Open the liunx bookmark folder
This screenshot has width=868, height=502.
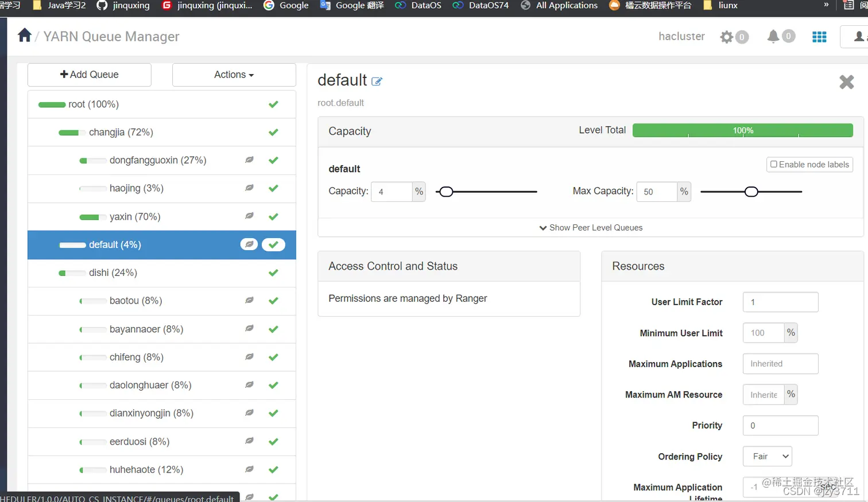coord(720,5)
